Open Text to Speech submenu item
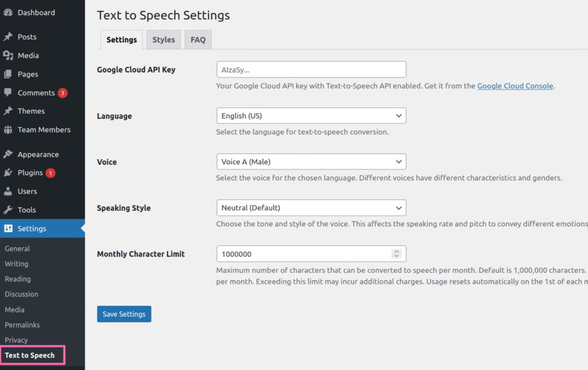 [30, 355]
